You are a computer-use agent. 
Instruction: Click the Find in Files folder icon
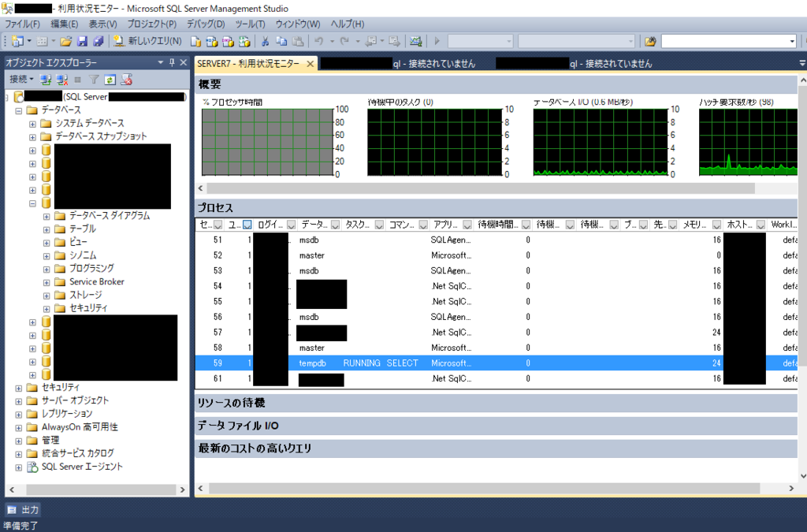click(x=650, y=41)
